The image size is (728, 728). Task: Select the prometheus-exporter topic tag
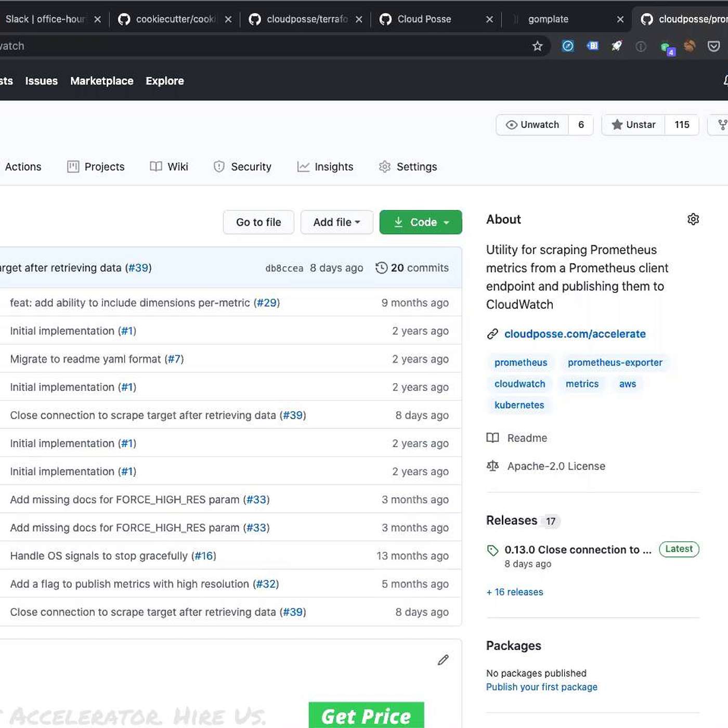tap(615, 362)
